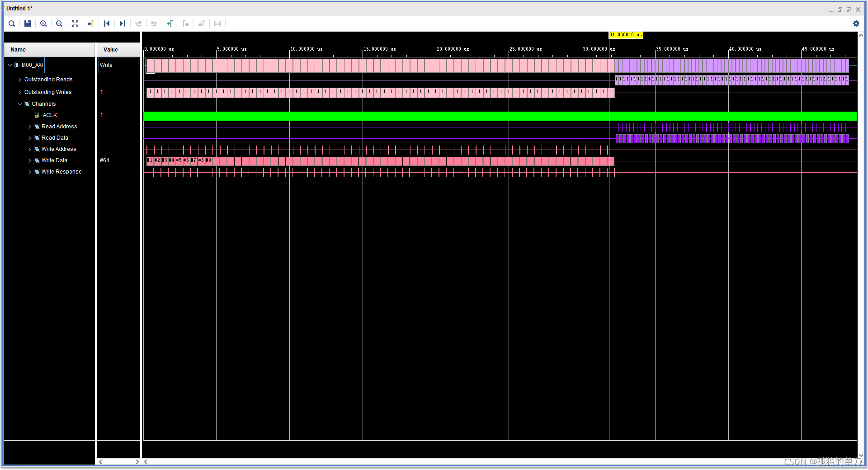Jump to the previous transition
The image size is (868, 470).
click(x=107, y=23)
